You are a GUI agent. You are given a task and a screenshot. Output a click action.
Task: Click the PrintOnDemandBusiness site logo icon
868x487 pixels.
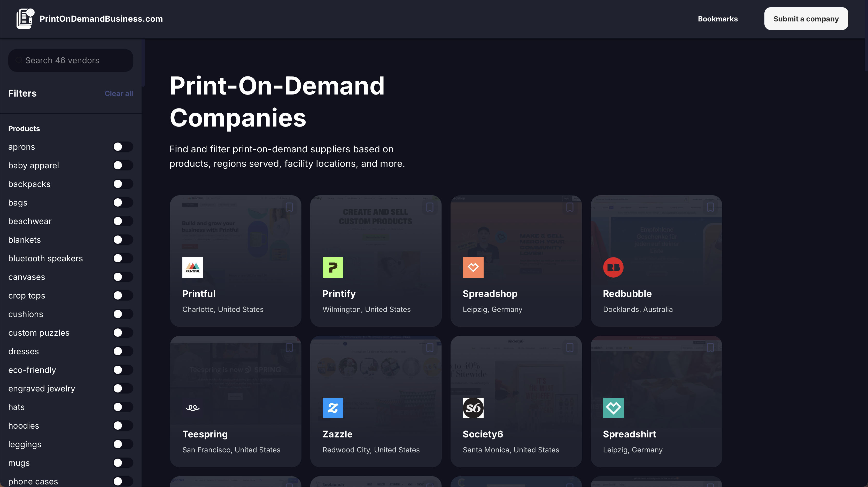coord(25,19)
